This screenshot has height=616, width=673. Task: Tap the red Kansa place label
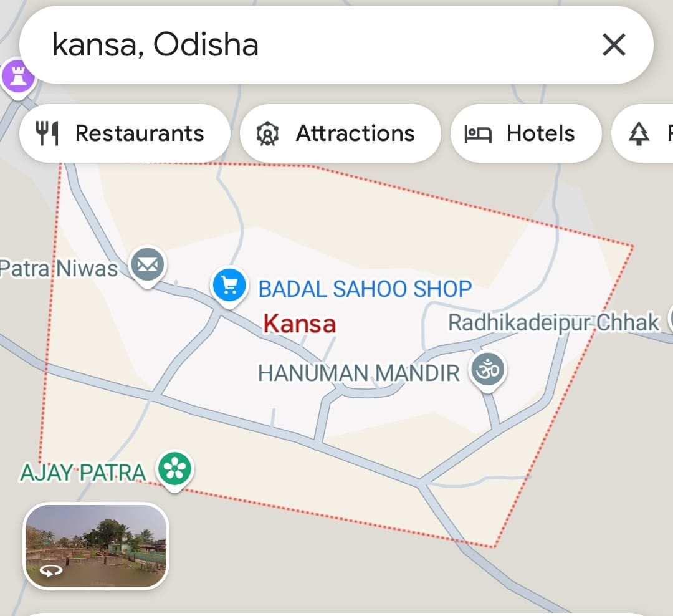(300, 324)
